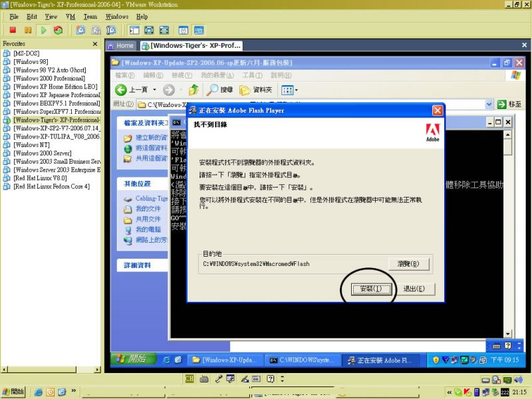Close the Adobe Flash Player installer dialog

coord(438,110)
